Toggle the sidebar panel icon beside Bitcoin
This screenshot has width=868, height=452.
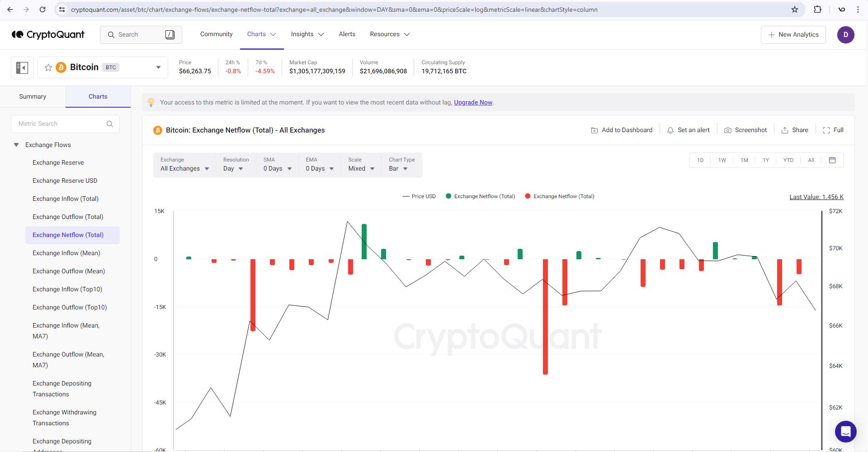tap(22, 68)
